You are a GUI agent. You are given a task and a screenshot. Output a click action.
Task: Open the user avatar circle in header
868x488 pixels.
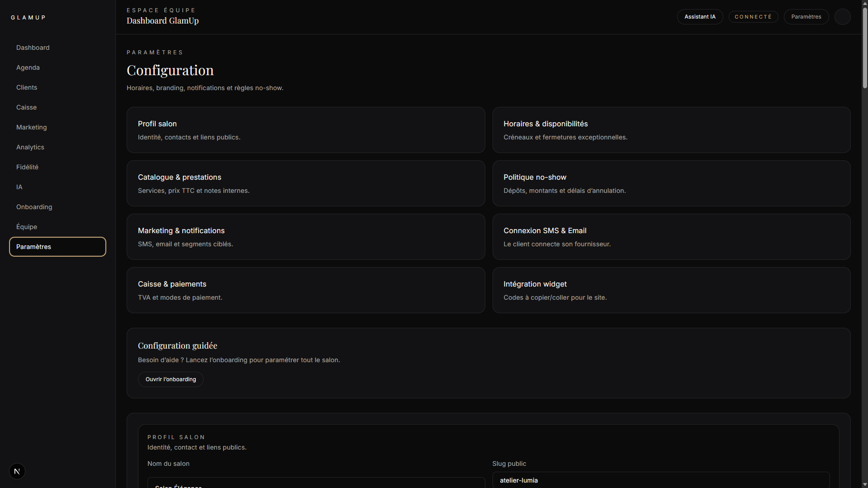(x=842, y=17)
